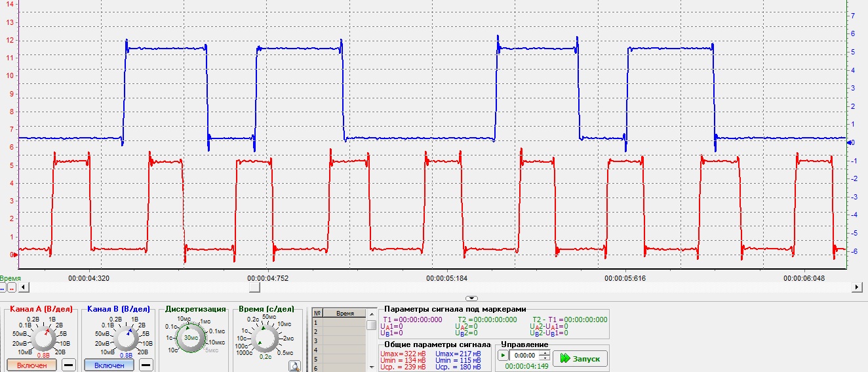The height and width of the screenshot is (372, 868).
Task: Click the Время column header in the marker table
Action: coord(345,313)
